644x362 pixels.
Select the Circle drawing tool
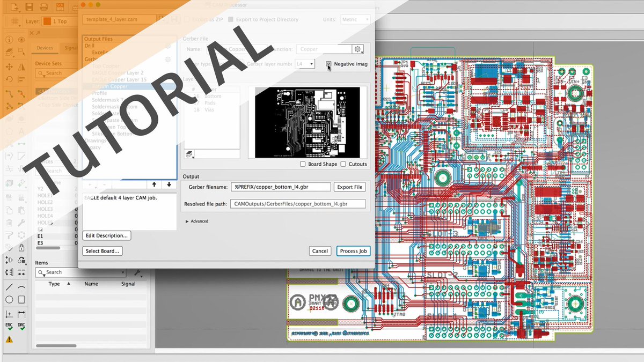pyautogui.click(x=9, y=300)
